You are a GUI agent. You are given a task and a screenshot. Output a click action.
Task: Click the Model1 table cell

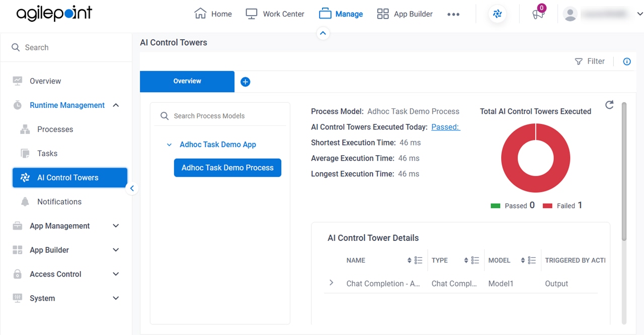pyautogui.click(x=501, y=284)
